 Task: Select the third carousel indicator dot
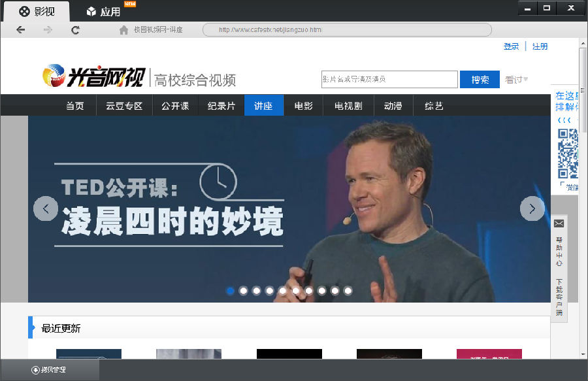tap(257, 291)
